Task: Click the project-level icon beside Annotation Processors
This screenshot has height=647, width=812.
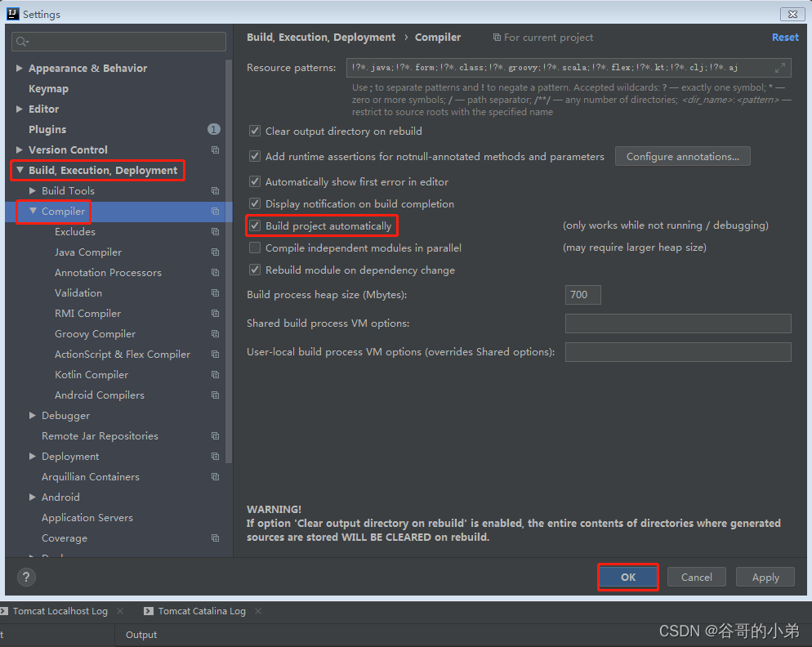Action: (x=216, y=273)
